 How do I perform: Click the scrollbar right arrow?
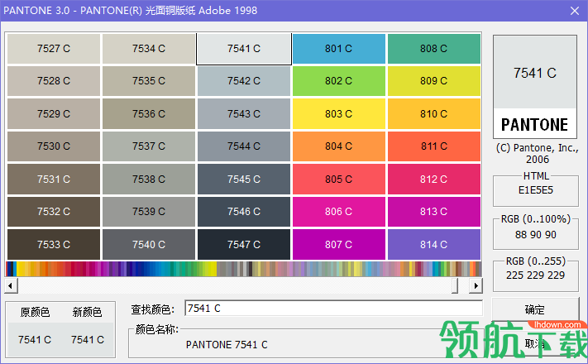pos(476,286)
